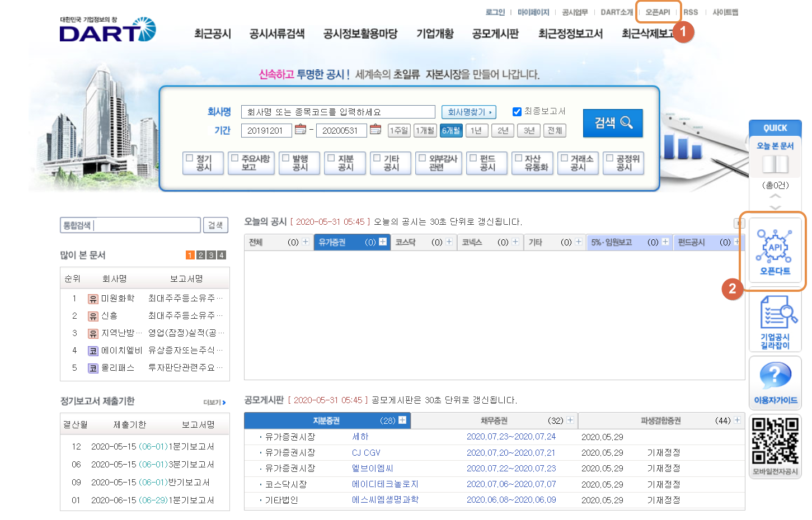This screenshot has width=812, height=520.
Task: Expand the 채무증권 tab plus icon
Action: tap(570, 420)
